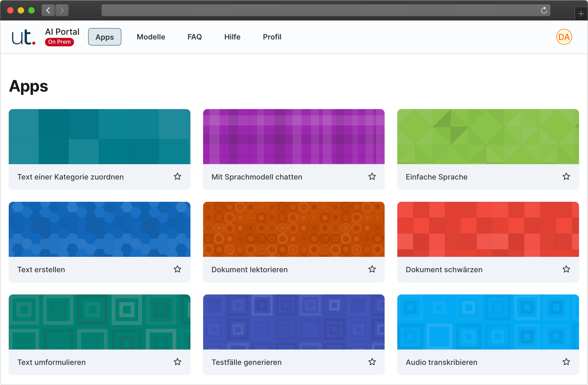
Task: Toggle favorite star for Einfache Sprache
Action: point(566,177)
